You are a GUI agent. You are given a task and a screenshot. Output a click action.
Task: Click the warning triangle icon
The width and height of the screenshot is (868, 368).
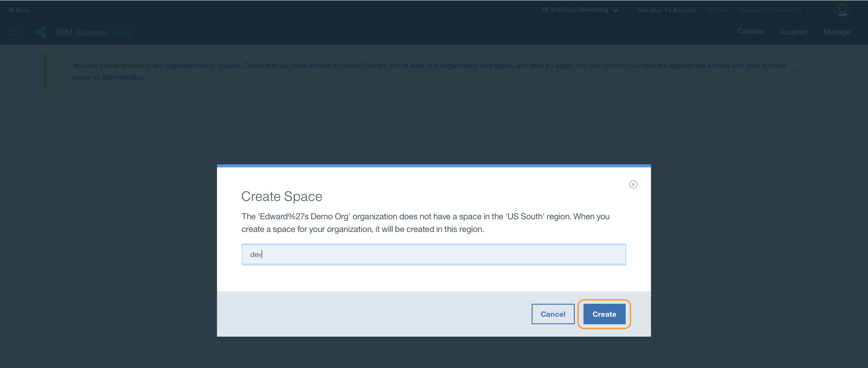(60, 71)
